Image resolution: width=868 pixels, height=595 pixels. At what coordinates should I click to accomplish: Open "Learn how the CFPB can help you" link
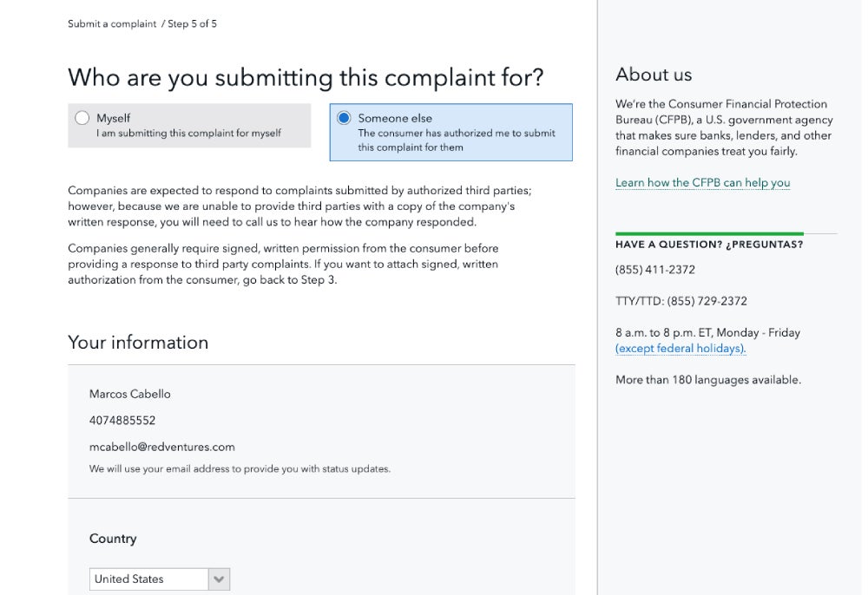[x=702, y=183]
